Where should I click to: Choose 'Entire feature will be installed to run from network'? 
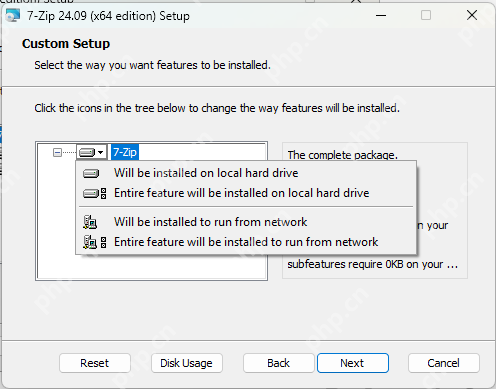(246, 242)
